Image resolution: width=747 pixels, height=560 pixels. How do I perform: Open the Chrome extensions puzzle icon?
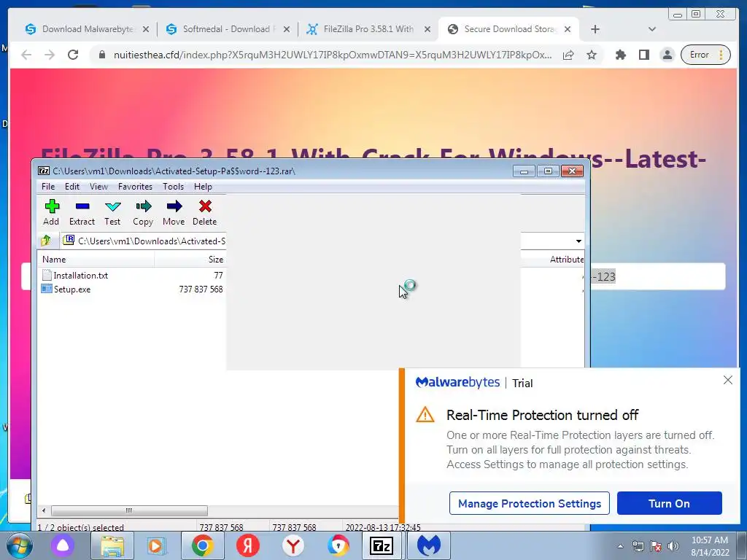coord(620,55)
